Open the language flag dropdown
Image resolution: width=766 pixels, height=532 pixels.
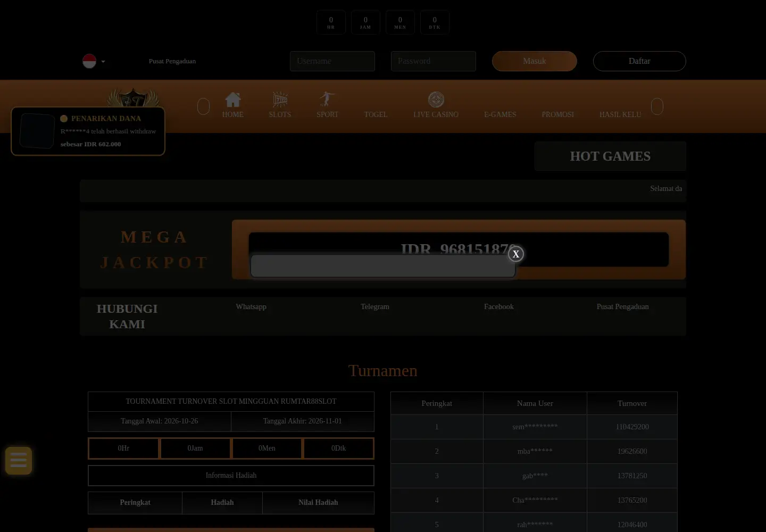click(94, 61)
